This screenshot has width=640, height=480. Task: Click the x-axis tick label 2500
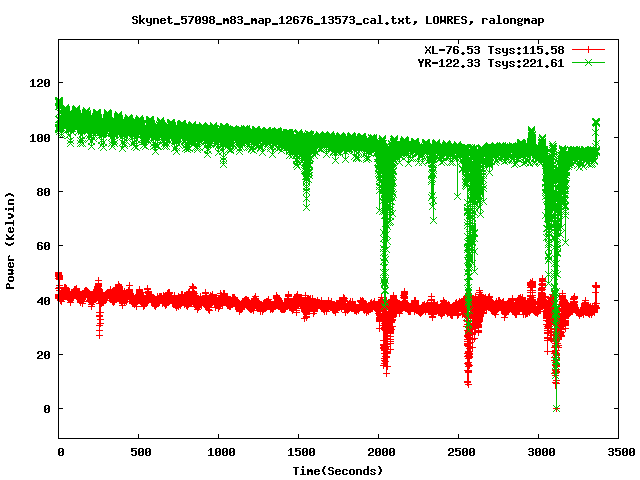(x=461, y=452)
